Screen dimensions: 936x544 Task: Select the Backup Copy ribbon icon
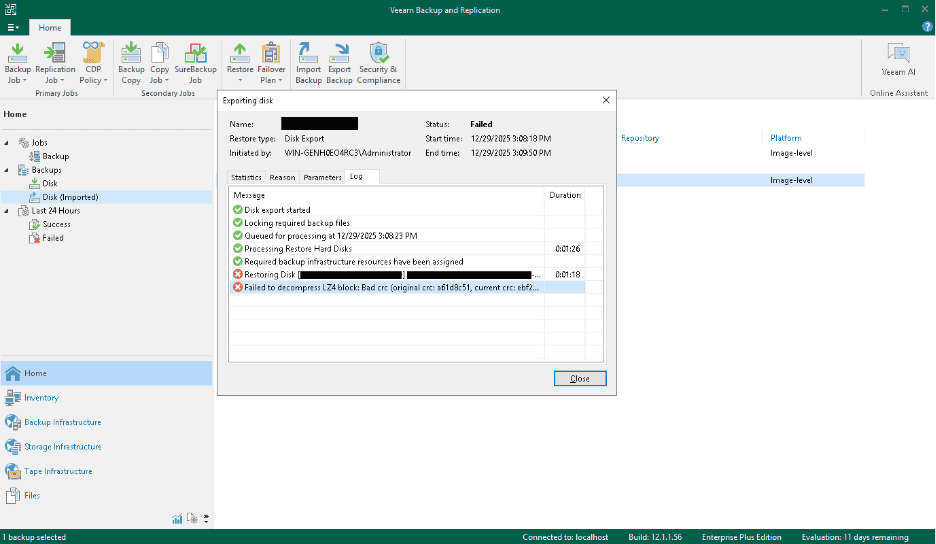coord(131,63)
